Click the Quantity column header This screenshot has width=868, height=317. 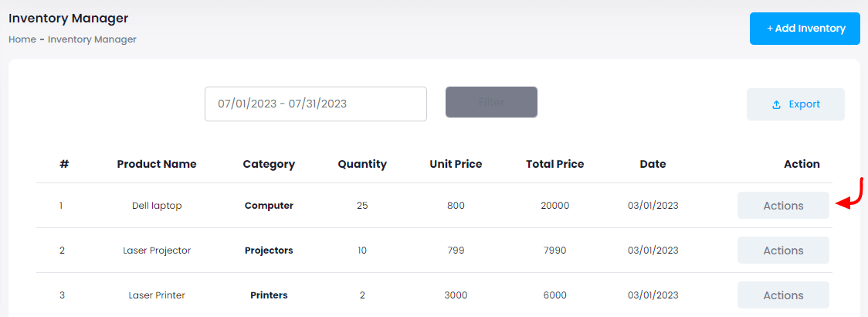[362, 164]
